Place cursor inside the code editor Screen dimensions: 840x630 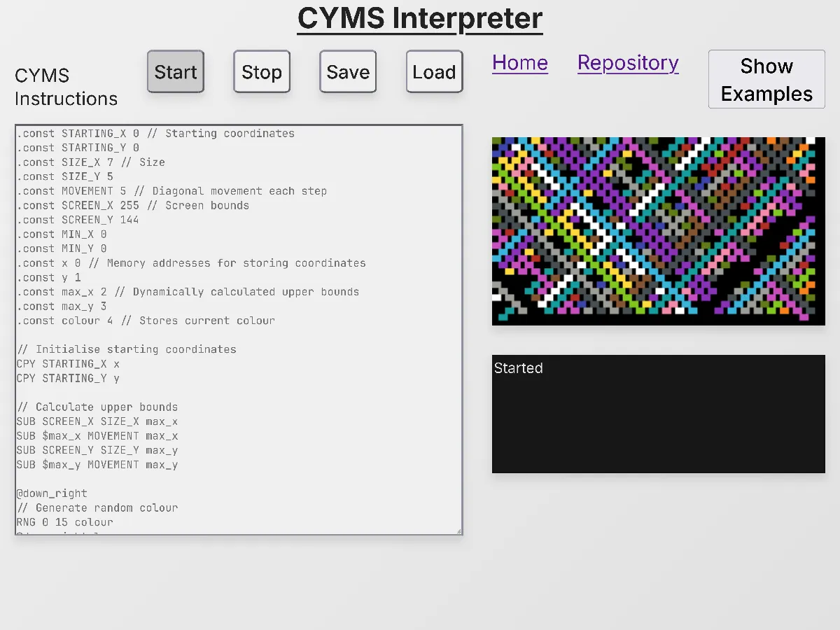tap(238, 329)
